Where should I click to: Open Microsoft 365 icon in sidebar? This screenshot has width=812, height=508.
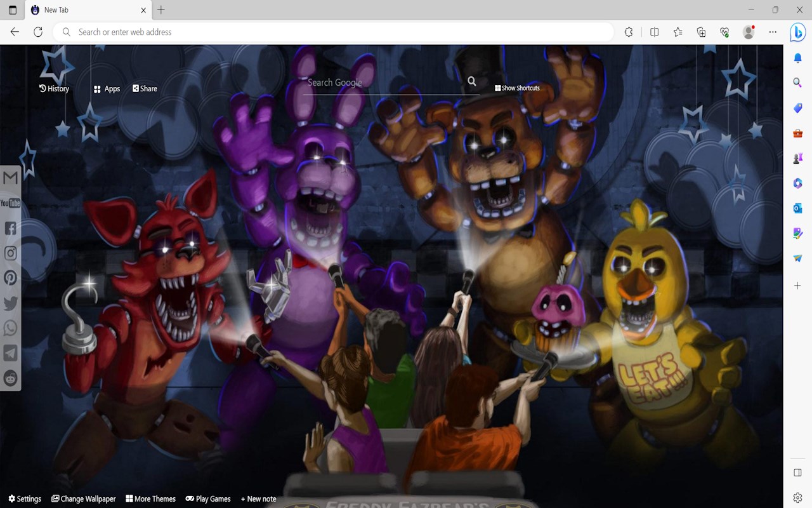pos(798,183)
